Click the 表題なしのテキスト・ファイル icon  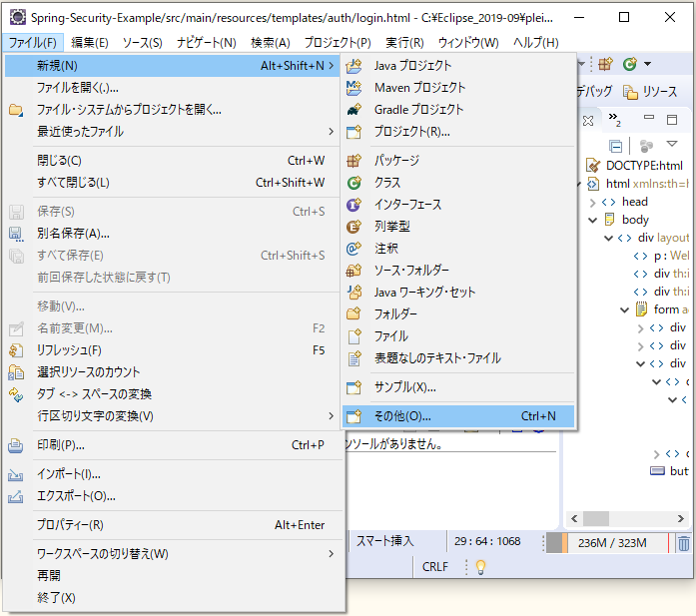click(x=353, y=357)
